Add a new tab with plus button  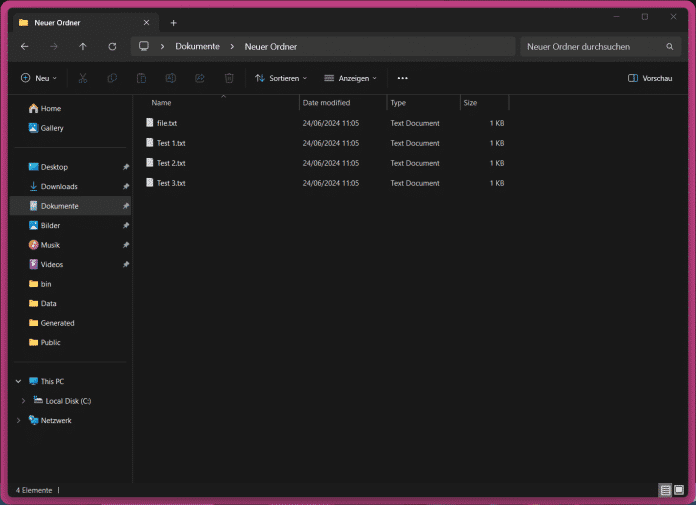(x=173, y=22)
